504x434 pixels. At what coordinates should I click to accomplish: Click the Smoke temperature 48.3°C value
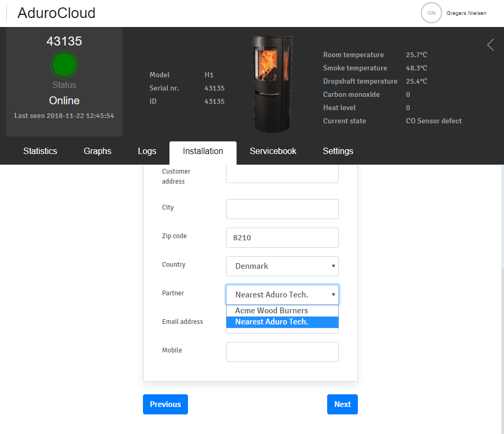click(x=416, y=68)
